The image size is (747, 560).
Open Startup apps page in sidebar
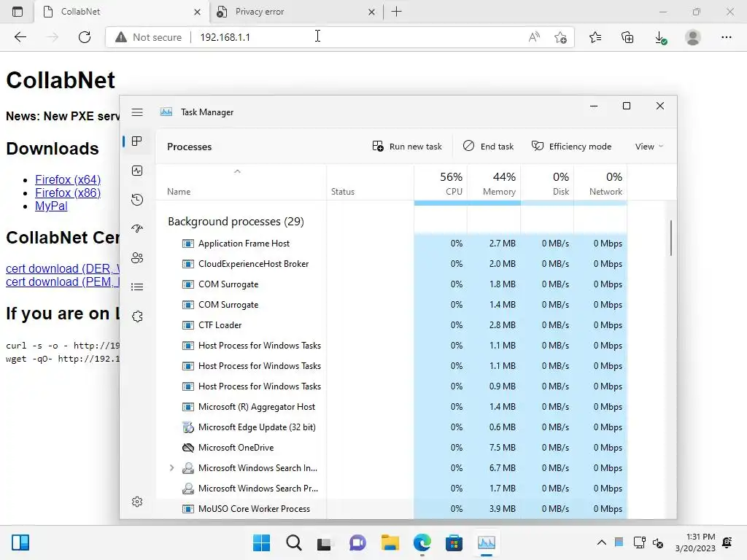coord(137,228)
